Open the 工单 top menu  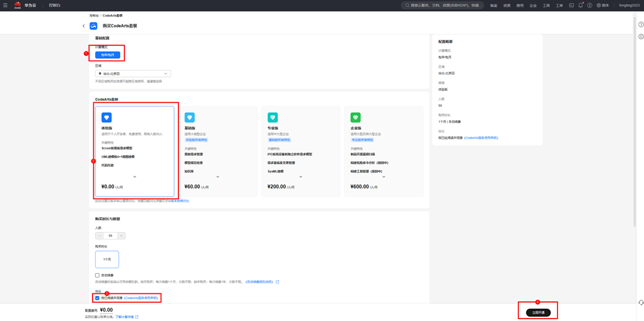pyautogui.click(x=559, y=6)
